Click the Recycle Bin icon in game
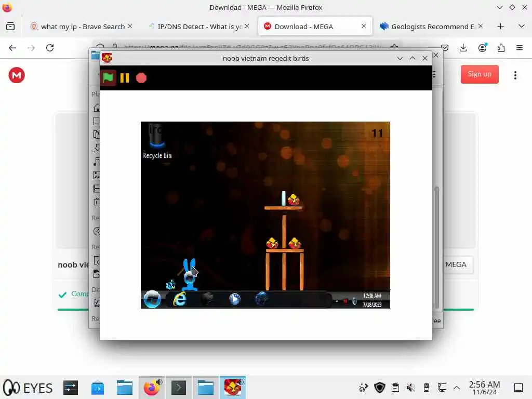This screenshot has height=399, width=532. (x=157, y=141)
